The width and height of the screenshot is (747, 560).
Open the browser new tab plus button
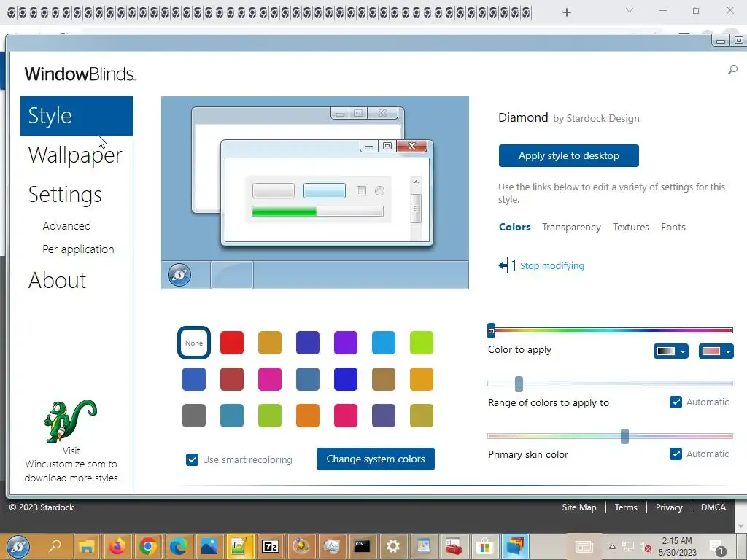tap(566, 12)
